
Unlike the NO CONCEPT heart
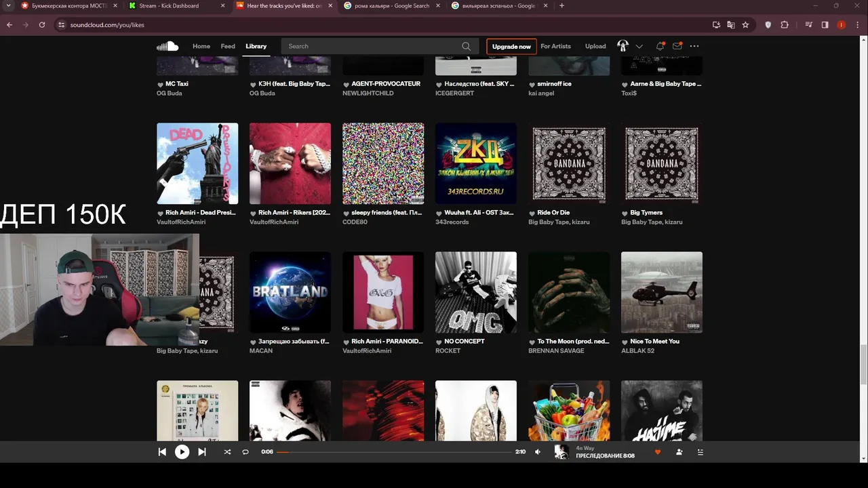439,342
